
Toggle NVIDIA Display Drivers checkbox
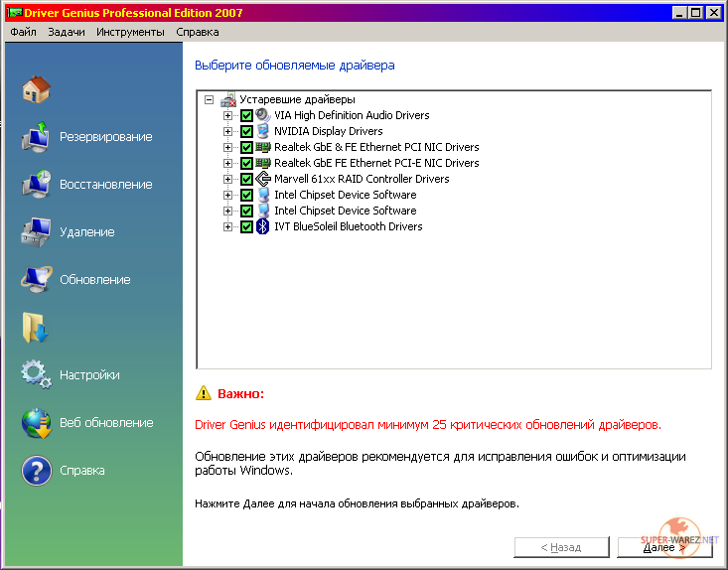[x=247, y=131]
